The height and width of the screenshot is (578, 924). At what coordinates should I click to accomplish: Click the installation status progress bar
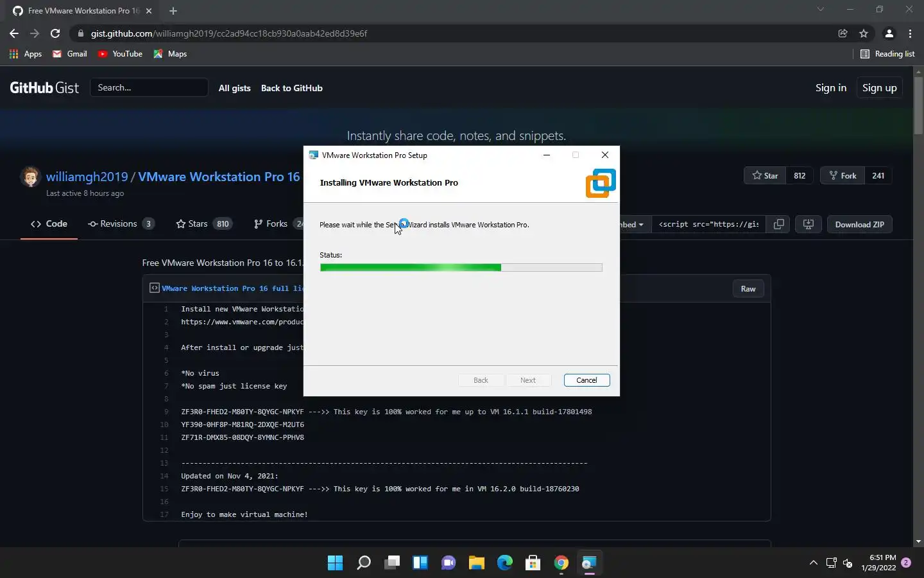(461, 267)
